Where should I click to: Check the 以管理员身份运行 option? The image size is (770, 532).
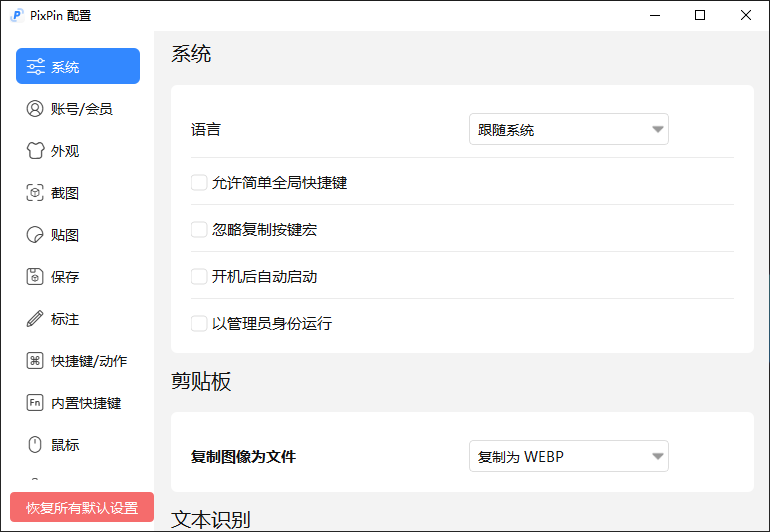tap(199, 324)
